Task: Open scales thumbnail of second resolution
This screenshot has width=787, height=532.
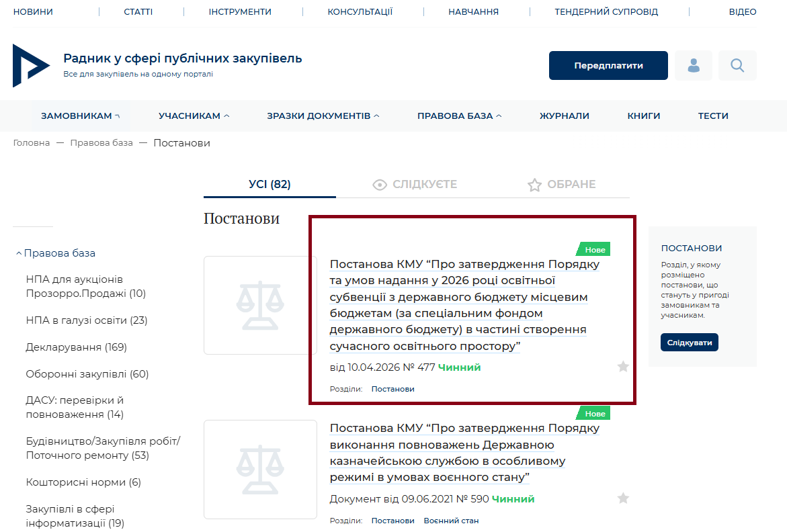Action: point(260,469)
